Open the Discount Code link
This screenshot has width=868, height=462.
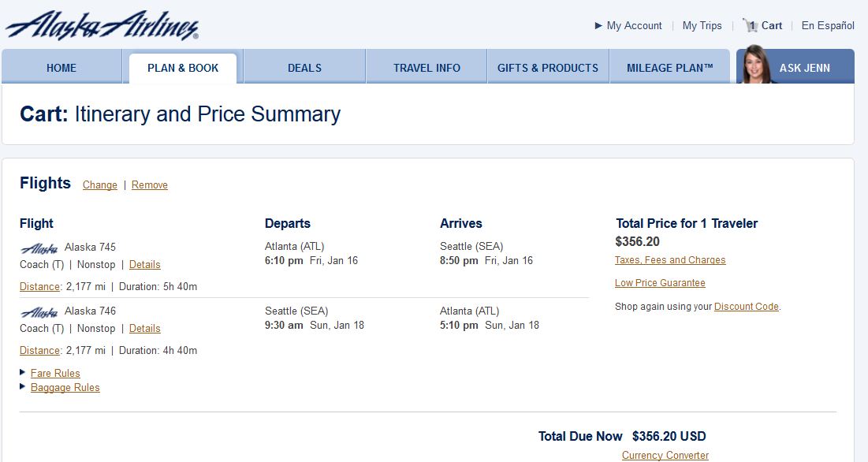746,307
